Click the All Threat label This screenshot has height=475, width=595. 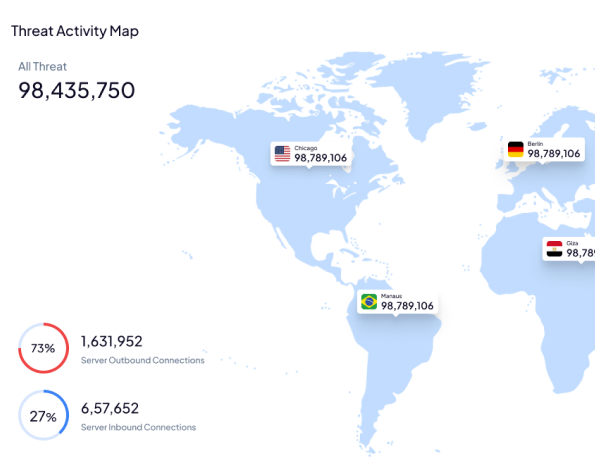[42, 66]
